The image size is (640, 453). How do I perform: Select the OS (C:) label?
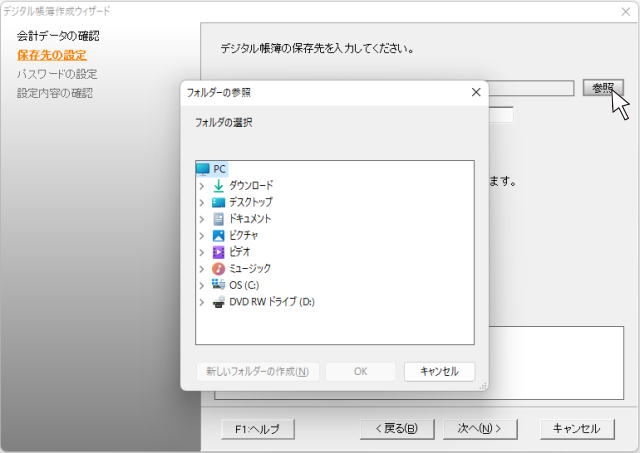(244, 286)
